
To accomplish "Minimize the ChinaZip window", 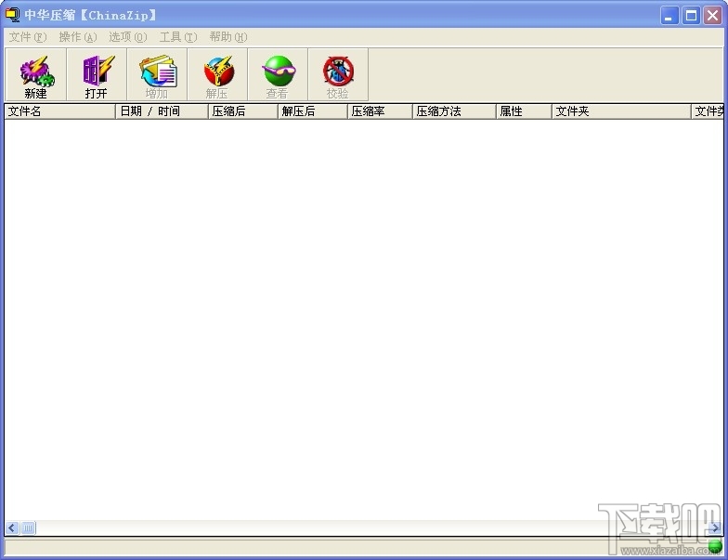I will (x=669, y=15).
